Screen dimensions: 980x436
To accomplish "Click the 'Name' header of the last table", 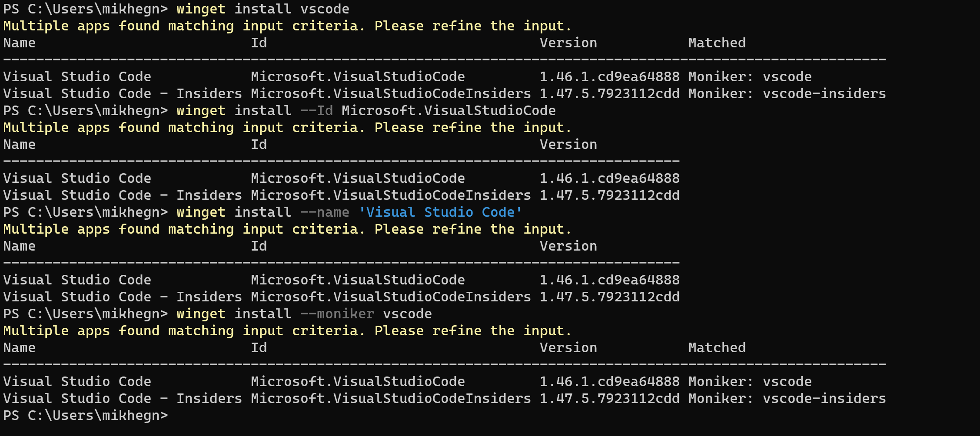I will 20,348.
